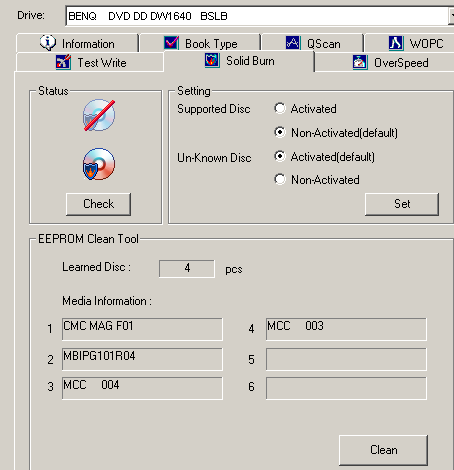Click the QScan graph icon
The height and width of the screenshot is (470, 454).
coord(293,43)
